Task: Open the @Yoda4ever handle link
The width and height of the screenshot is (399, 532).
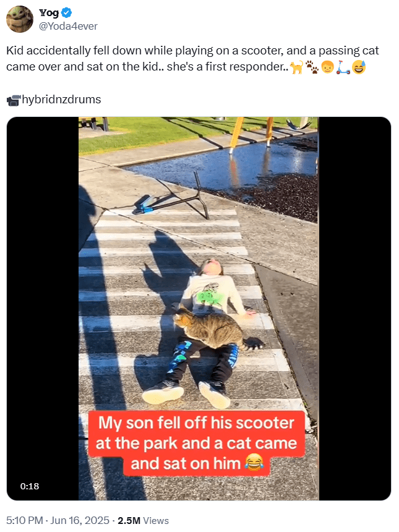Action: point(68,26)
